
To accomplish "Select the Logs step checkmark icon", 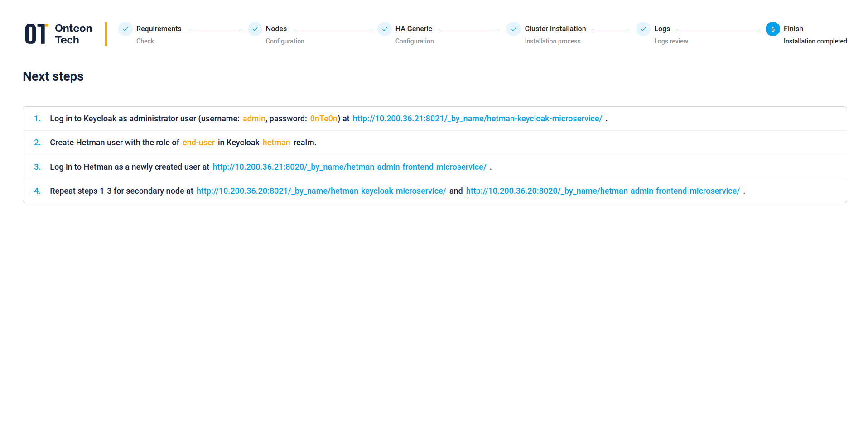I will point(643,29).
